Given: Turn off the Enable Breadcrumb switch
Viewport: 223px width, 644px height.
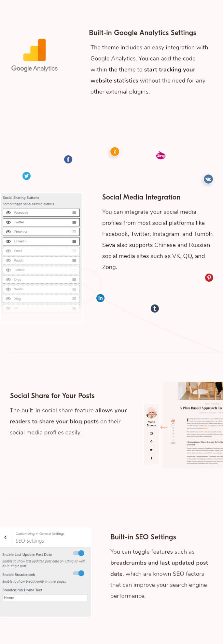Looking at the screenshot, I should 79,573.
